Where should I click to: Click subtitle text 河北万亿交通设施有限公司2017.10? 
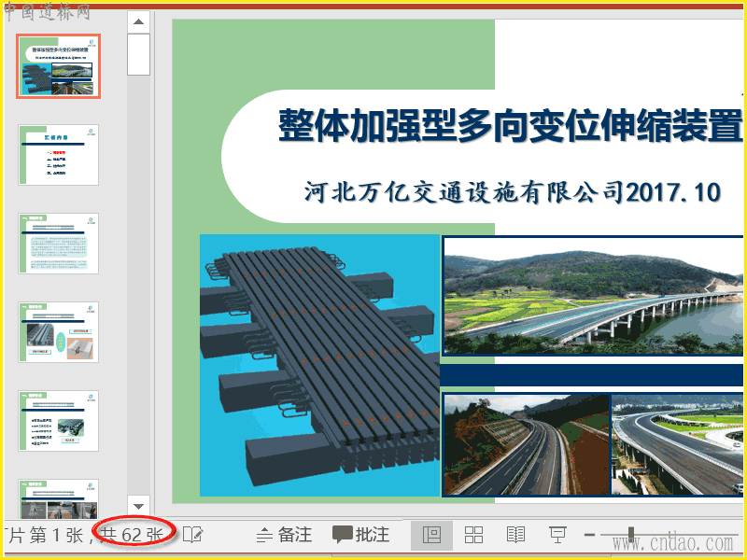point(512,192)
